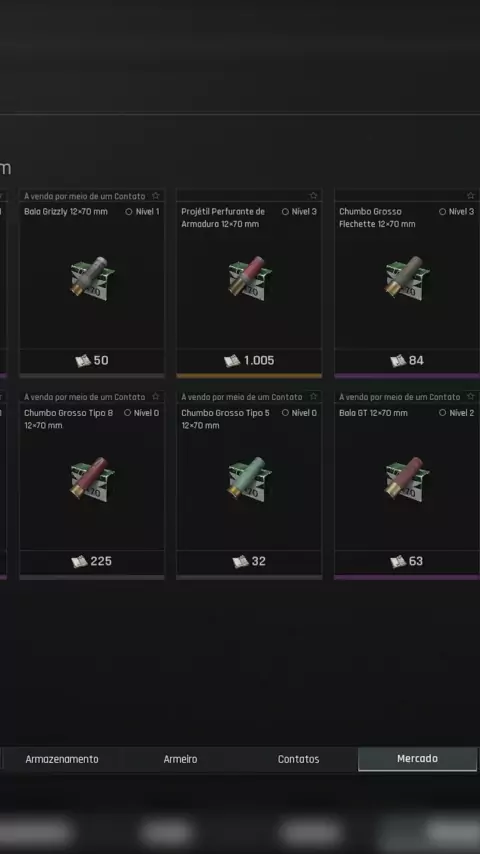Image resolution: width=480 pixels, height=854 pixels.
Task: Toggle the star on Chumbo Grosso Tipo 8
Action: [156, 396]
